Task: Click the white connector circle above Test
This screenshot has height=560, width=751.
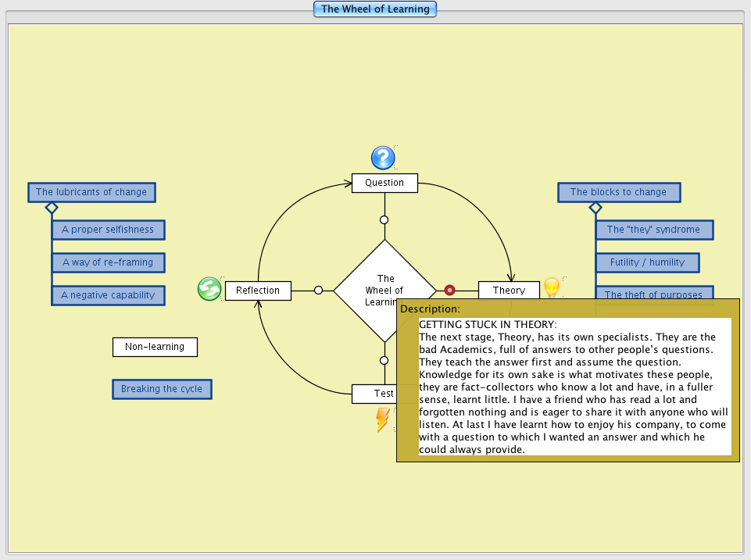Action: pyautogui.click(x=384, y=360)
